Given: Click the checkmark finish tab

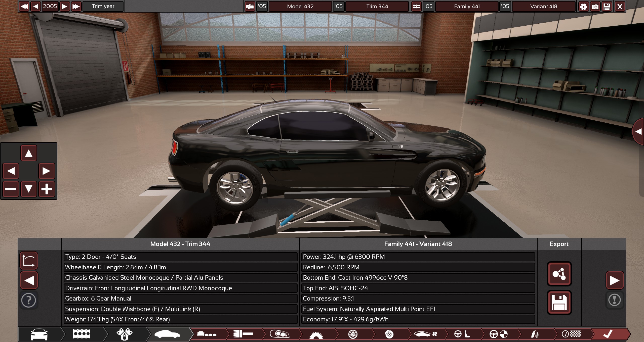Looking at the screenshot, I should point(608,334).
